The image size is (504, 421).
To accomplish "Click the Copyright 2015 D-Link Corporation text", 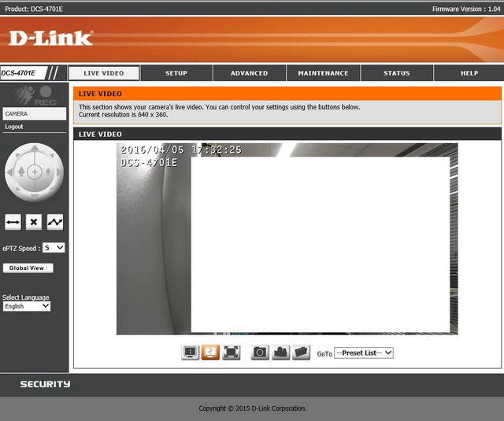I will click(253, 408).
